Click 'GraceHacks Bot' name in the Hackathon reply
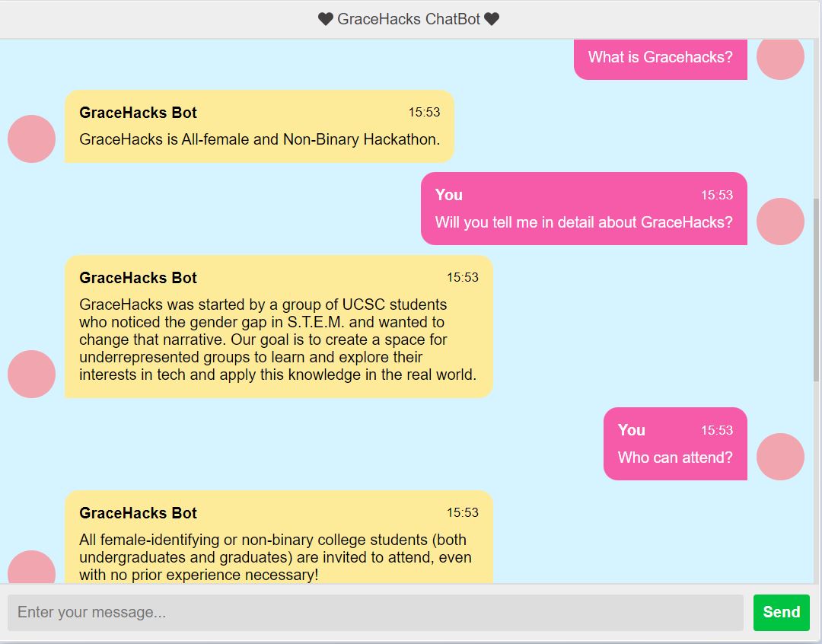The width and height of the screenshot is (822, 644). (138, 113)
